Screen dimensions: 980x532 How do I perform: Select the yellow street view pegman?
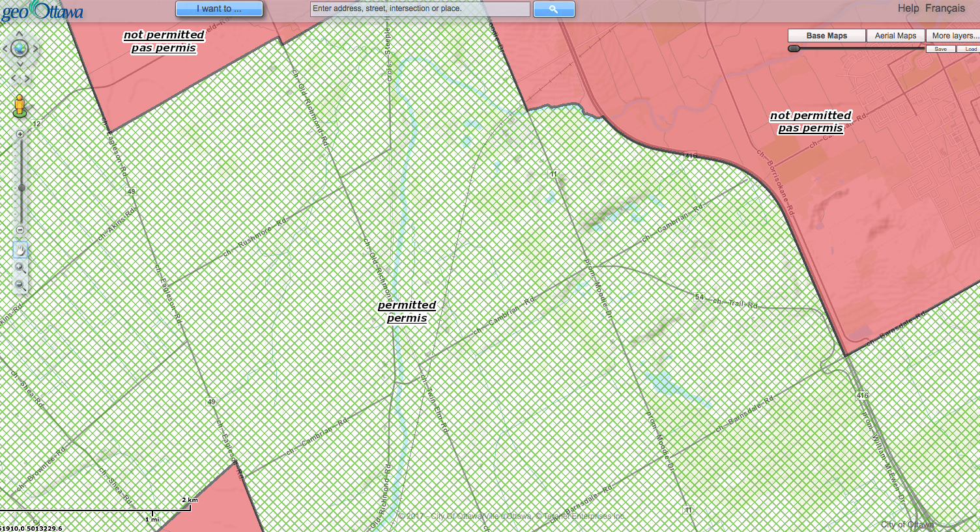tap(20, 106)
